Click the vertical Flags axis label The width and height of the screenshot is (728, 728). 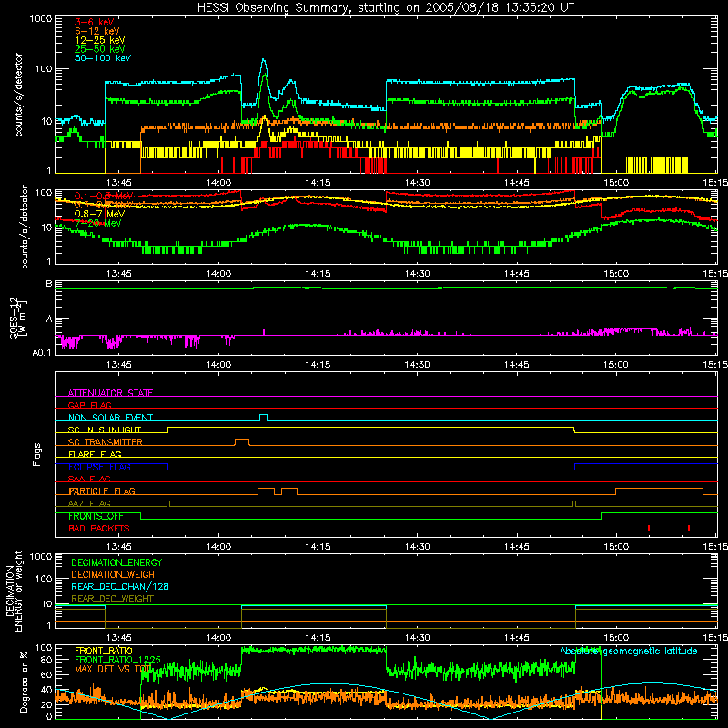tap(37, 454)
